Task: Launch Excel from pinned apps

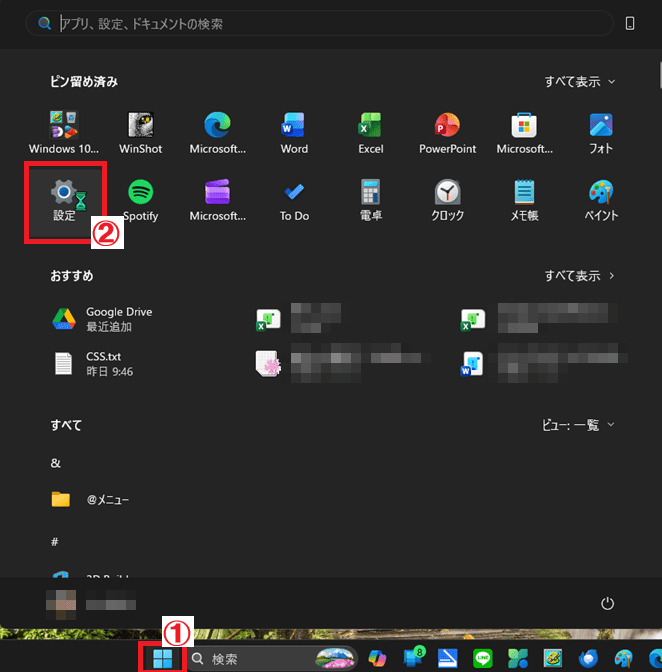Action: [371, 132]
